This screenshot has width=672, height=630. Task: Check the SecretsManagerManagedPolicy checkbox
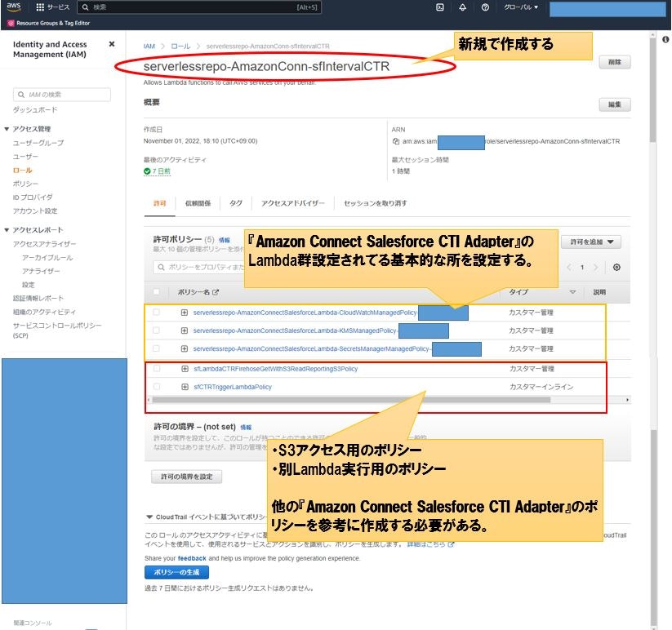[x=156, y=348]
